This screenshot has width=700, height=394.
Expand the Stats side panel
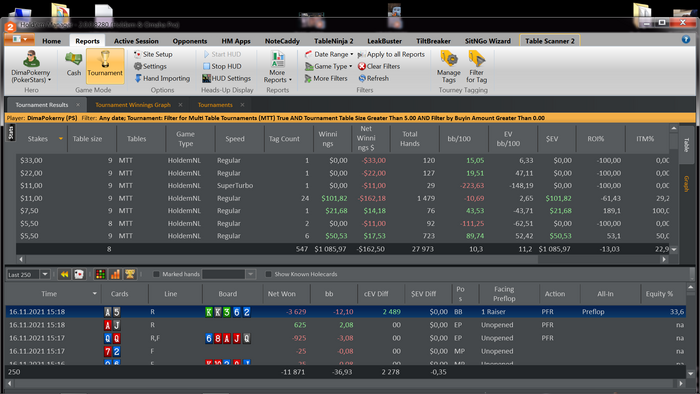click(11, 133)
